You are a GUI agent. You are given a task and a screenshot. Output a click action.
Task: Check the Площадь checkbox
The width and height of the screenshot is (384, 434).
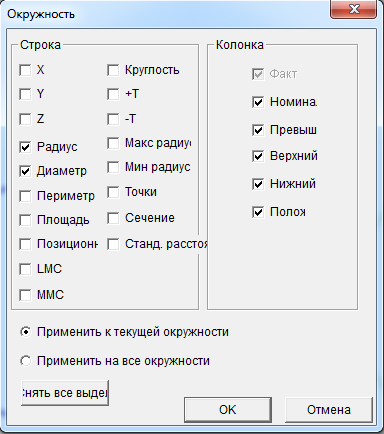(25, 220)
